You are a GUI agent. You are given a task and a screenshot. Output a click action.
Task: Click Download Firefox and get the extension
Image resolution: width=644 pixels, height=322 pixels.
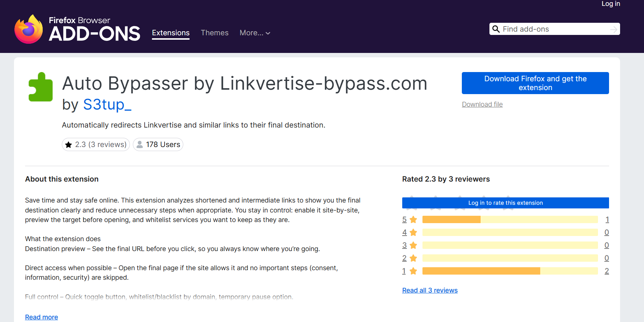click(x=535, y=83)
